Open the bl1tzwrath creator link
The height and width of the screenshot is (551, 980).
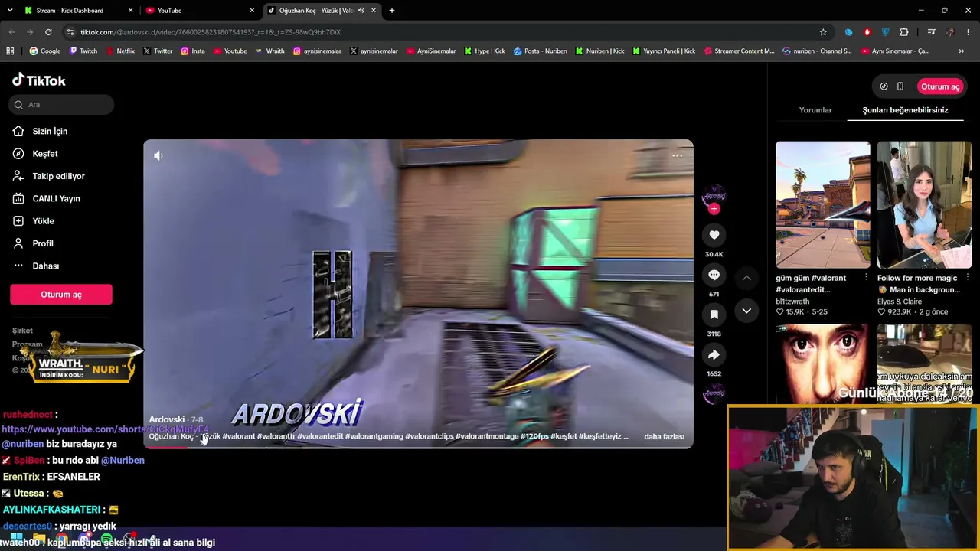(x=792, y=302)
